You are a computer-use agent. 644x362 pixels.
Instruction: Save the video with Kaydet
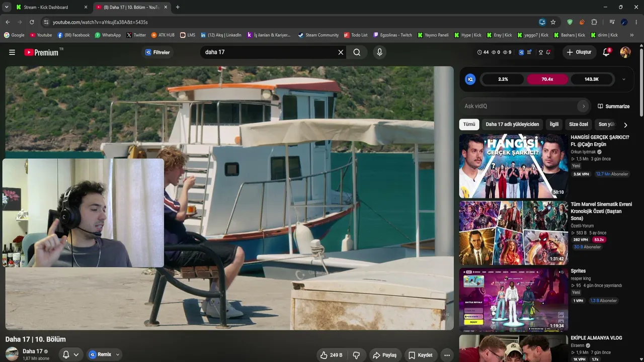point(421,355)
